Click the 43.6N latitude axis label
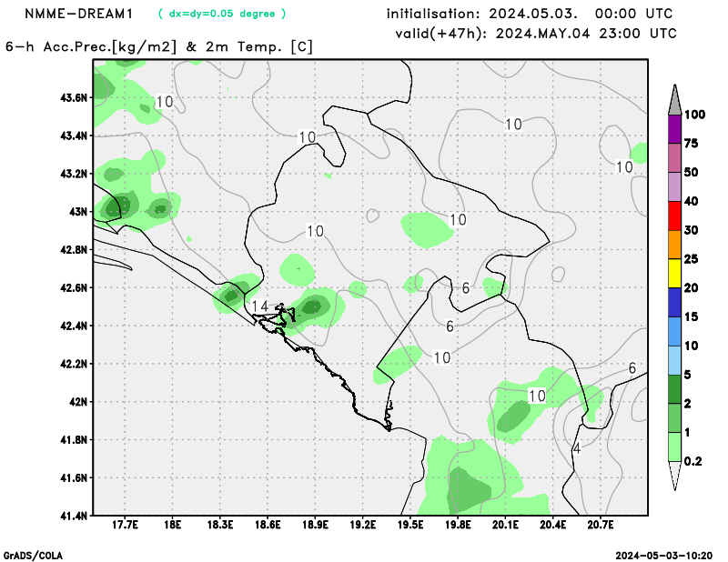The width and height of the screenshot is (728, 562). pos(74,98)
